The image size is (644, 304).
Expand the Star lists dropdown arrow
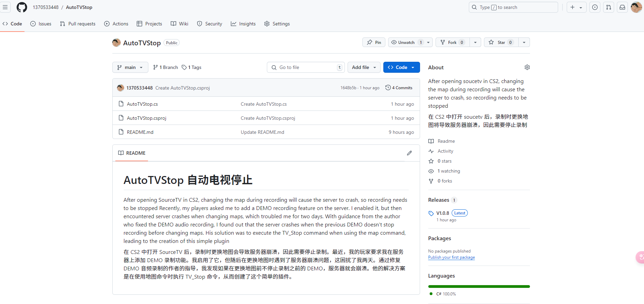click(524, 42)
